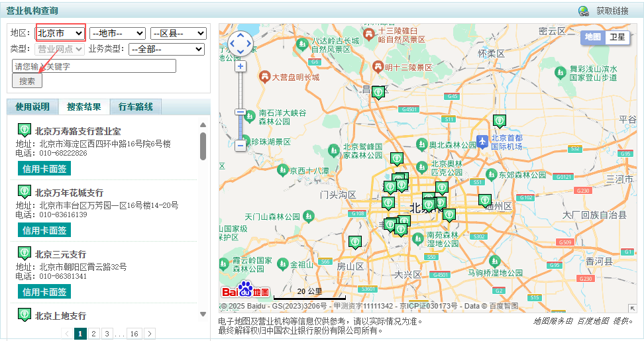Click the marker icon beside 北京三元支行
The image size is (644, 341).
click(25, 253)
